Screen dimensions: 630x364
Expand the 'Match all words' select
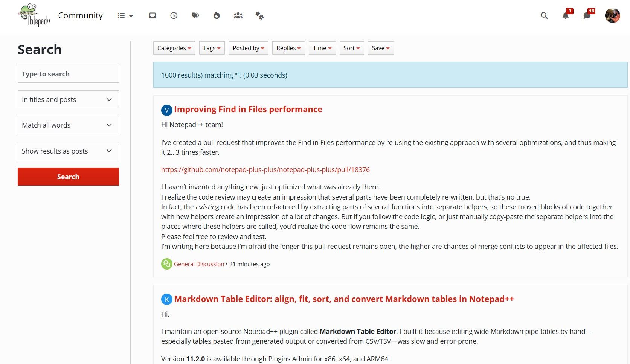68,125
